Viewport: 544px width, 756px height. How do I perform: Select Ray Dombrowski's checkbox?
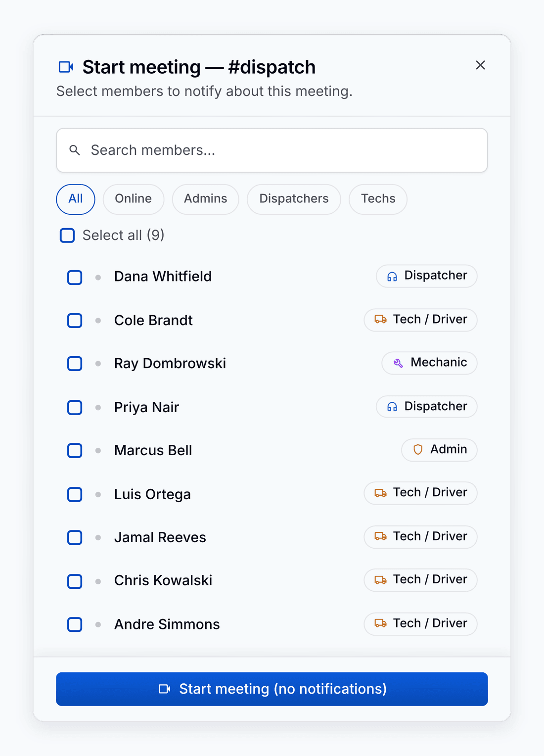[x=75, y=364]
